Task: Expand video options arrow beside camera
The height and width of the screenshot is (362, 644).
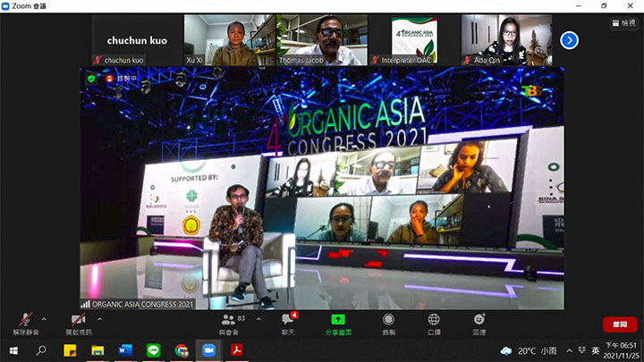Action: [99, 319]
